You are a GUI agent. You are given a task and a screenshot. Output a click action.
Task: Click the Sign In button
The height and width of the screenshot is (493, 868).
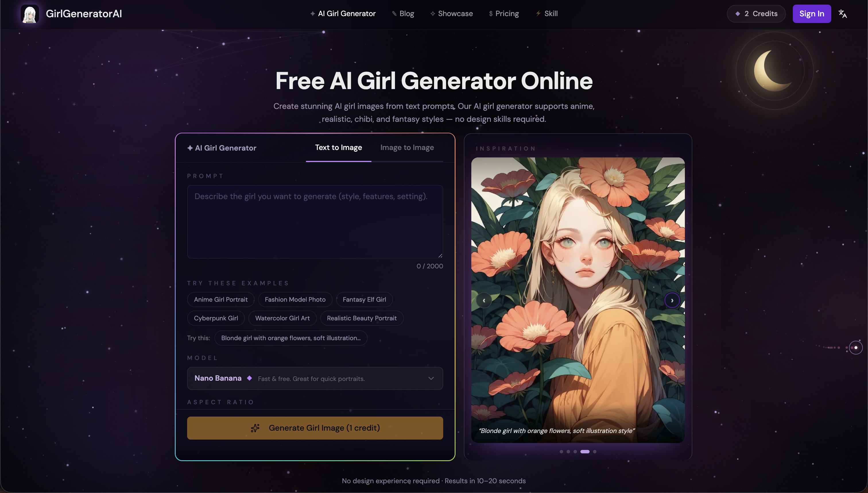(x=811, y=14)
